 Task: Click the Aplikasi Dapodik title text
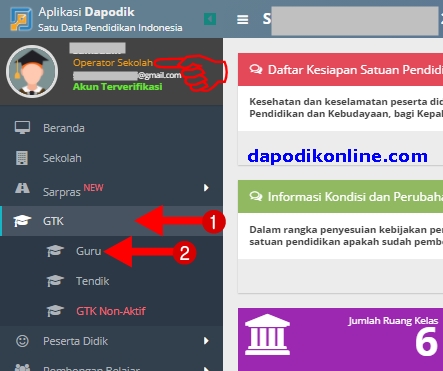coord(86,12)
